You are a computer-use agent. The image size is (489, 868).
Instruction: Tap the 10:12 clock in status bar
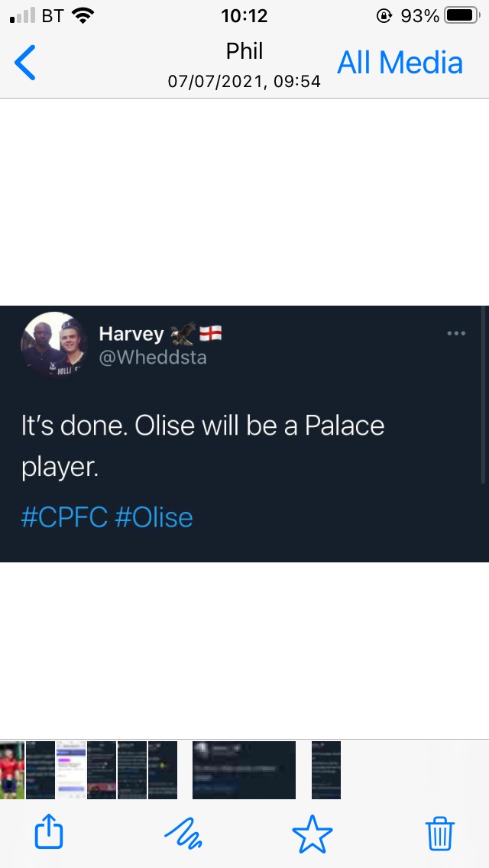point(244,15)
